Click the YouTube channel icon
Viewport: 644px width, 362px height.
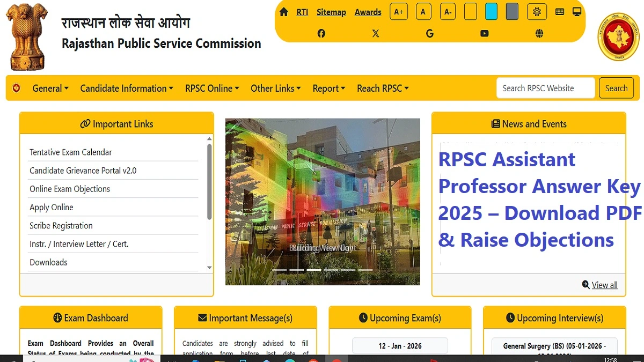pos(484,33)
